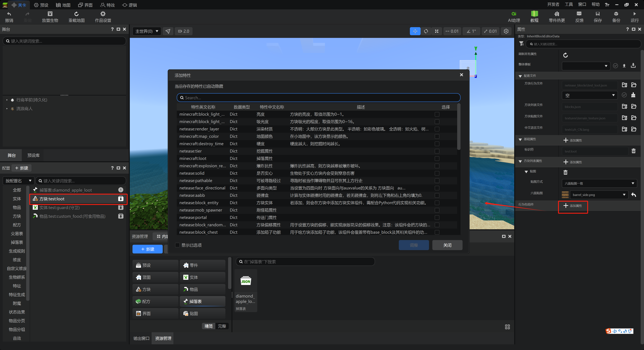
Task: Open the 整体模板 dropdown
Action: tap(586, 66)
